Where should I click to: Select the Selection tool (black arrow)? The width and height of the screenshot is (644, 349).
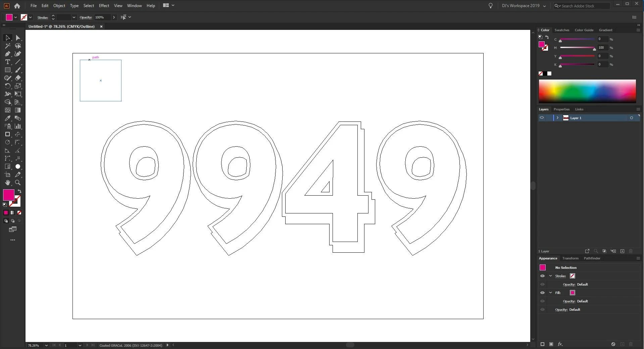coord(7,38)
